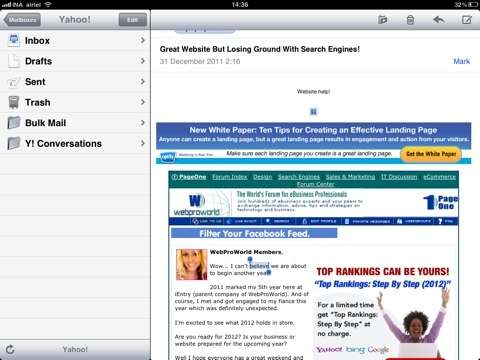Delete the message with the trash icon

point(410,20)
